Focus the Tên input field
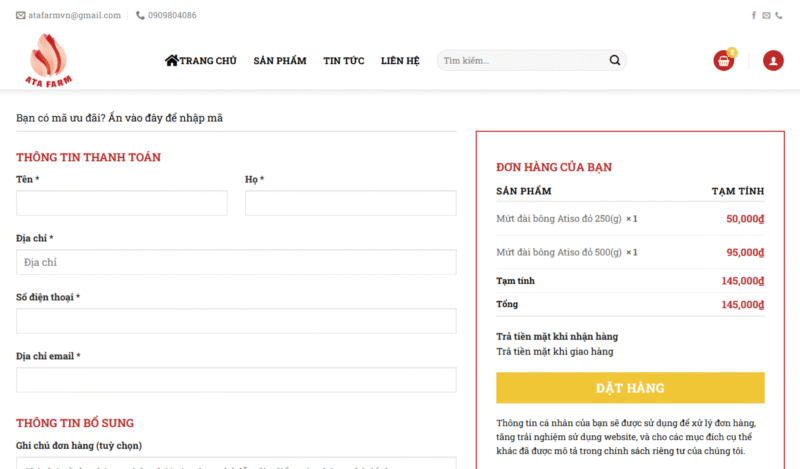This screenshot has height=469, width=800. click(x=121, y=203)
